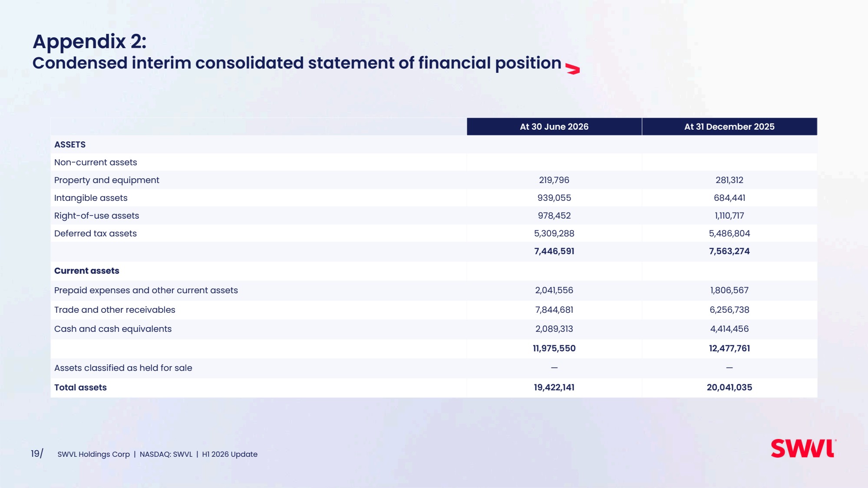The width and height of the screenshot is (868, 488).
Task: Click the red arrow icon beside title
Action: click(573, 69)
